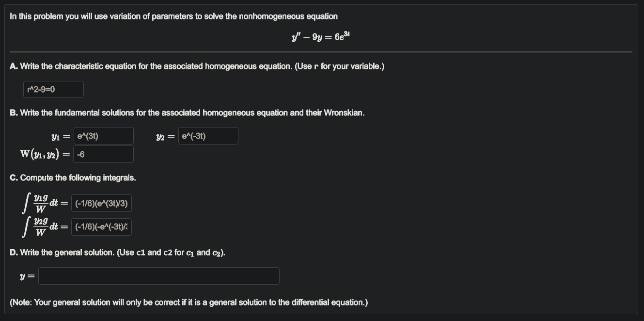Click the second integral answer field
The image size is (644, 321).
click(101, 226)
